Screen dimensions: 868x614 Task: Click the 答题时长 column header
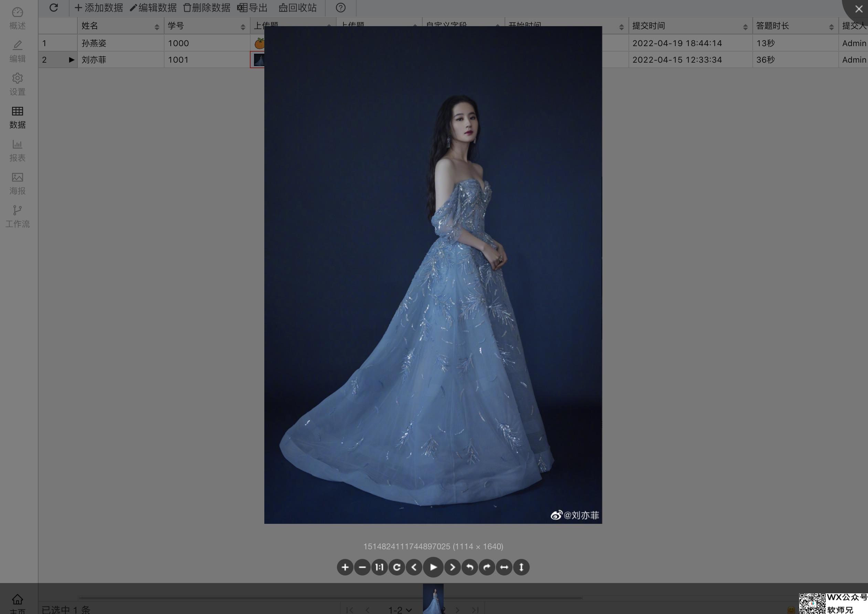pyautogui.click(x=795, y=26)
